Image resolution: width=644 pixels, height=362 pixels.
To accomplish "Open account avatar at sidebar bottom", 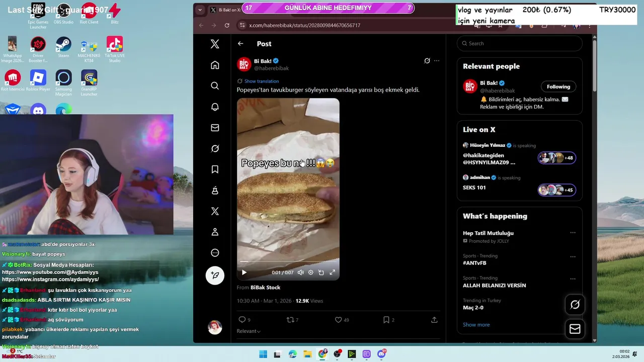I will [x=215, y=327].
